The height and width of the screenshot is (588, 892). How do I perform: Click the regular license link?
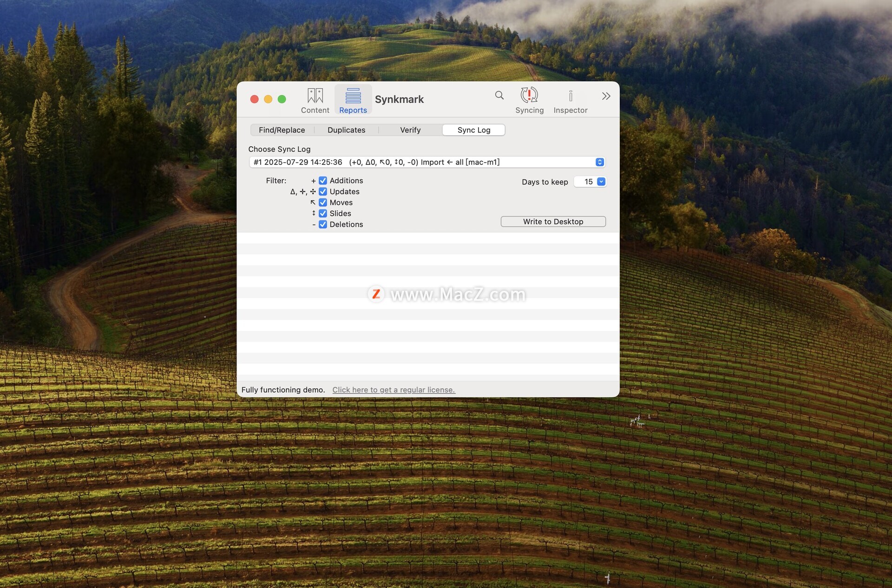(394, 390)
